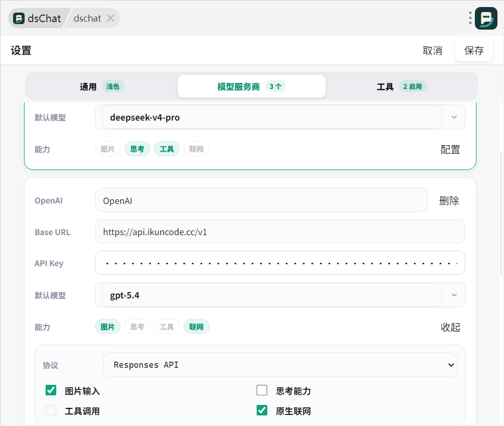Click 删除 to remove the OpenAI provider
The height and width of the screenshot is (426, 504).
pos(449,200)
